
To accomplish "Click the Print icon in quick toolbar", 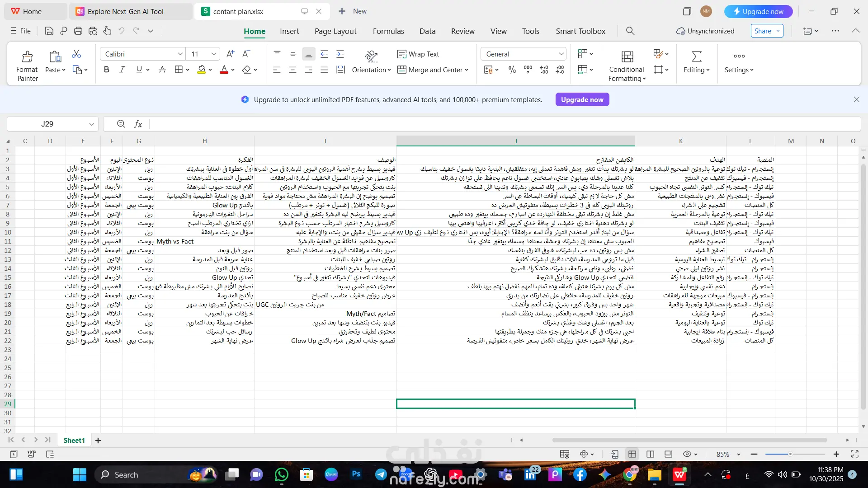I will 78,31.
